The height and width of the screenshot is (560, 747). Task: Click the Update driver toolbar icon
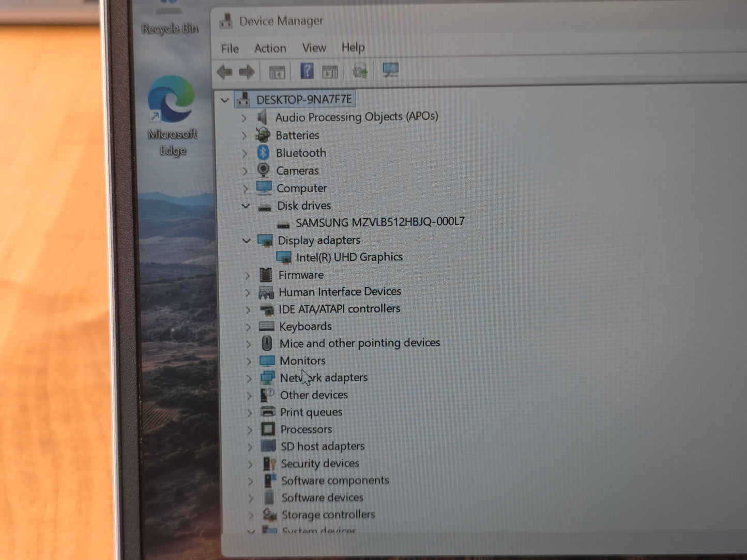click(x=359, y=71)
